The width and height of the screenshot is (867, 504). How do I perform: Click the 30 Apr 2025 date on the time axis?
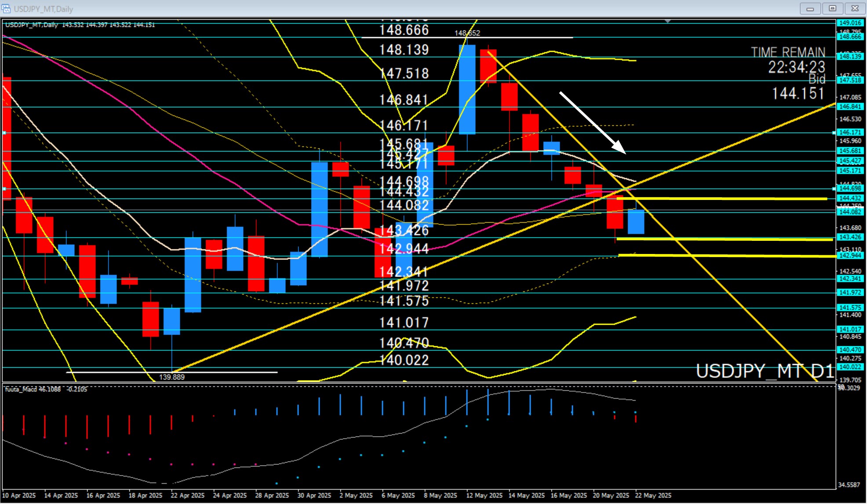tap(314, 495)
